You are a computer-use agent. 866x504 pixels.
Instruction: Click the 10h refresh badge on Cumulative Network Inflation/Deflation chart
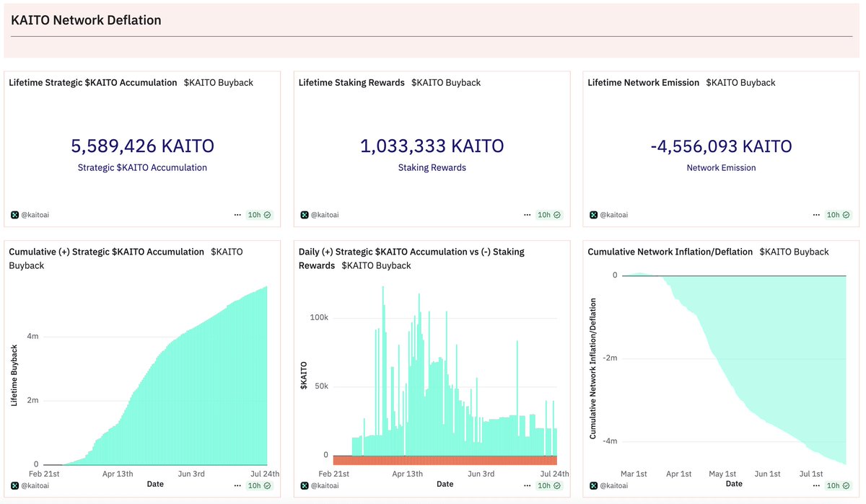pos(839,486)
